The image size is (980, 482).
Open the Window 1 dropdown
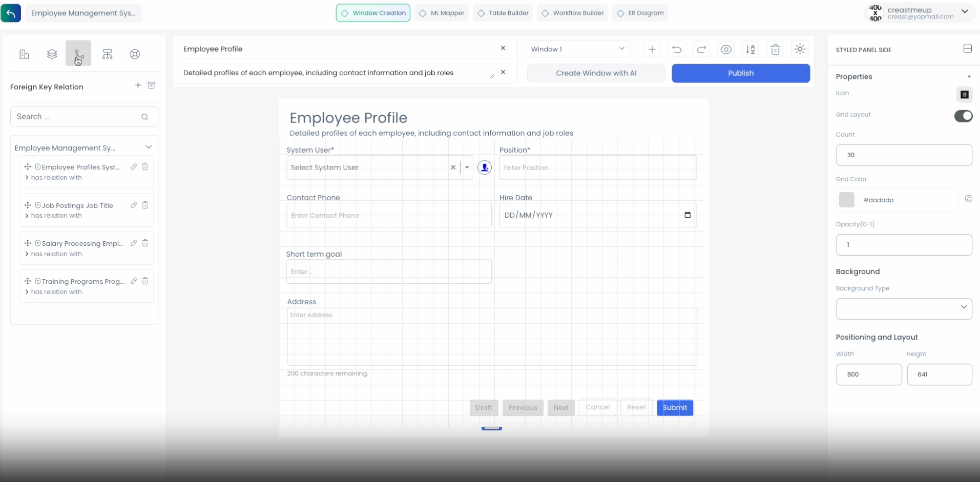[x=578, y=49]
